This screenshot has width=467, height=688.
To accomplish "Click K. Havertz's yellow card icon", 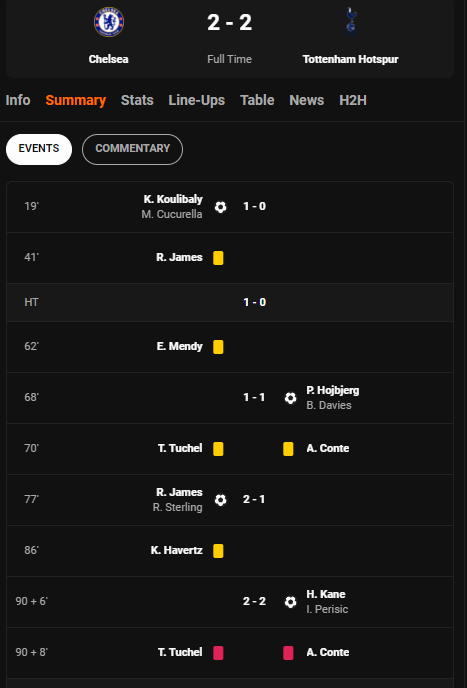I will coord(218,551).
